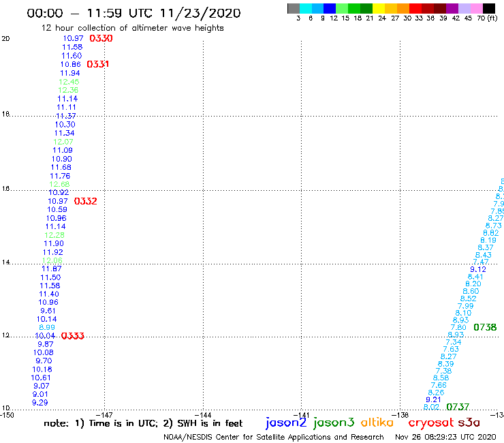Click the wave height value 7.47
This screenshot has height=443, width=504.
481,262
